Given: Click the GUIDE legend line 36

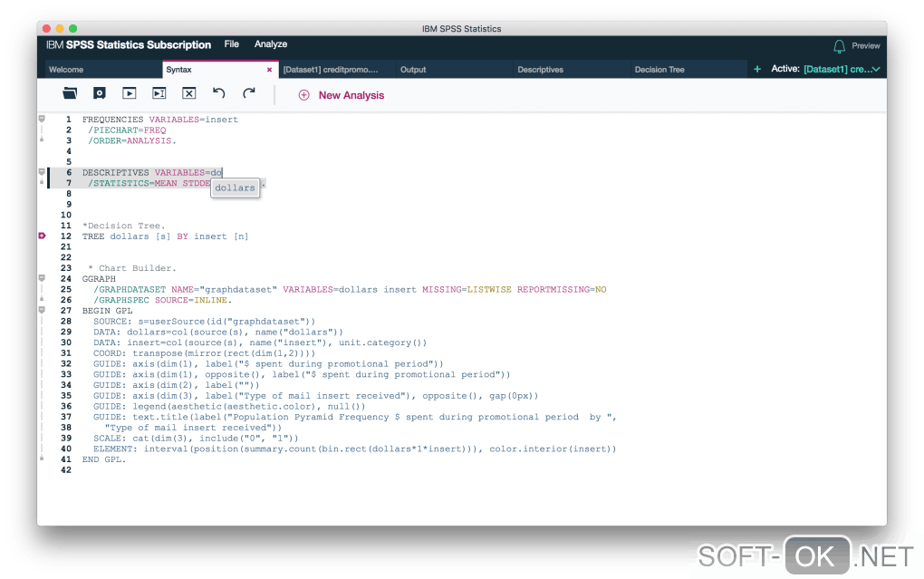Looking at the screenshot, I should pyautogui.click(x=229, y=406).
